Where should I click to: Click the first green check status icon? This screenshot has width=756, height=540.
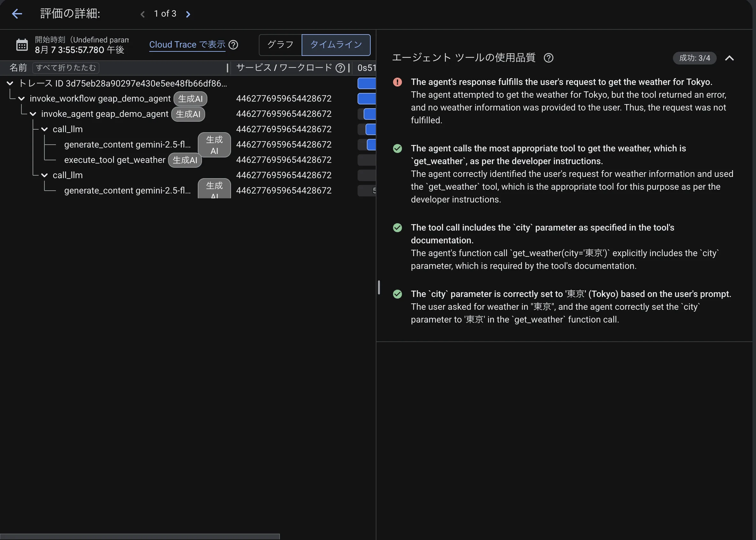(397, 148)
